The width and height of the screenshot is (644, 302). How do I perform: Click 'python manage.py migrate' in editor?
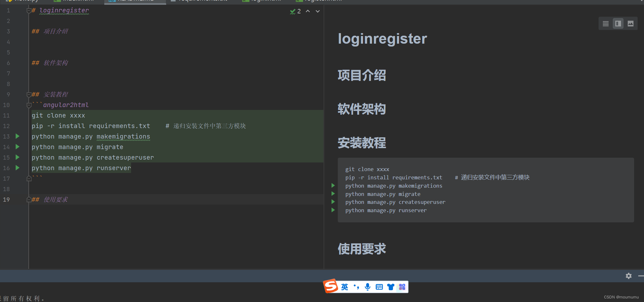(78, 147)
